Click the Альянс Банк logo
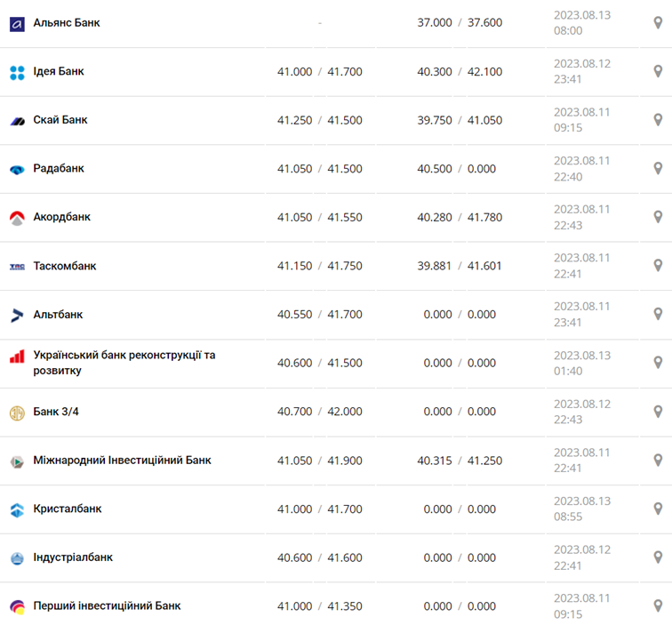 coord(17,24)
